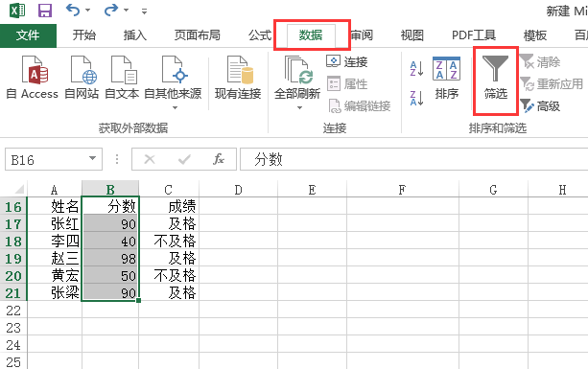Switch to the 页面布局 tab

198,35
